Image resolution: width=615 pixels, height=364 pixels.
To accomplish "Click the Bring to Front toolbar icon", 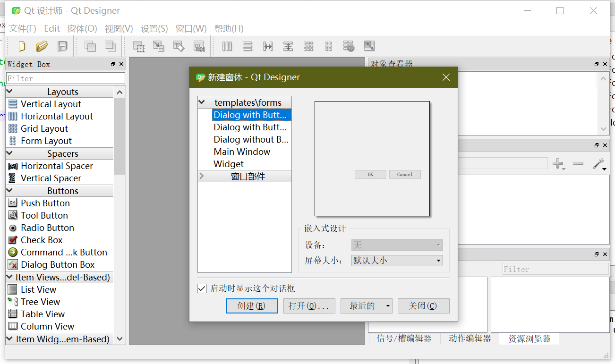I will pos(110,46).
